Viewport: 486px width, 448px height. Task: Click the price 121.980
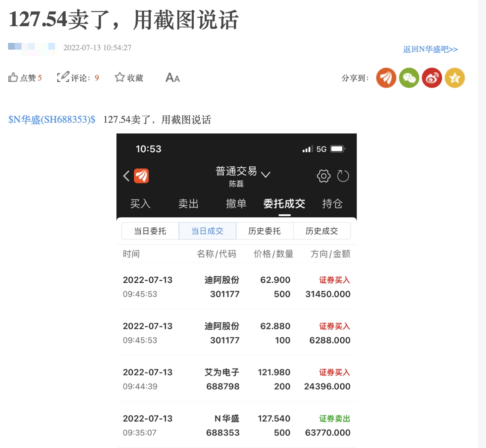tap(274, 372)
